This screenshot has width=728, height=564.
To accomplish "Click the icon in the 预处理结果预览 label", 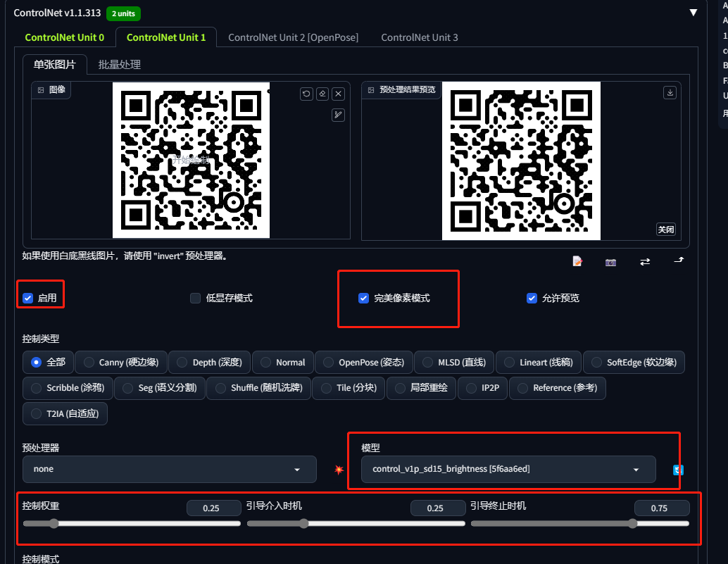I will point(371,90).
